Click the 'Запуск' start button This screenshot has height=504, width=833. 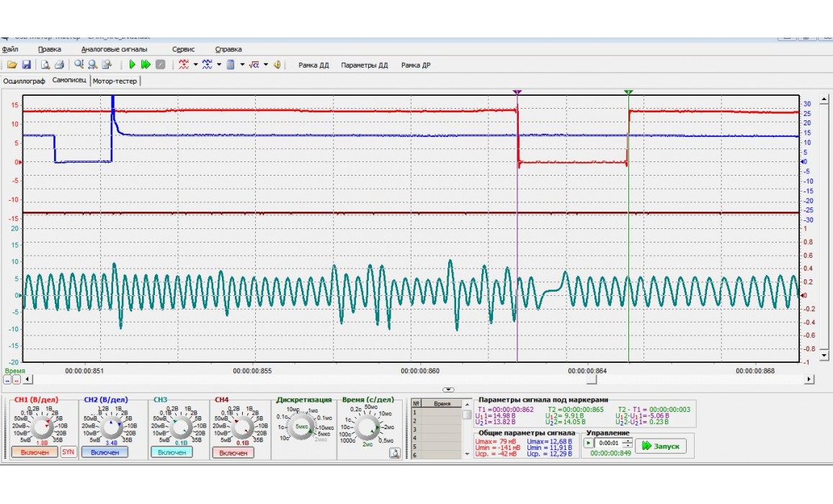660,446
